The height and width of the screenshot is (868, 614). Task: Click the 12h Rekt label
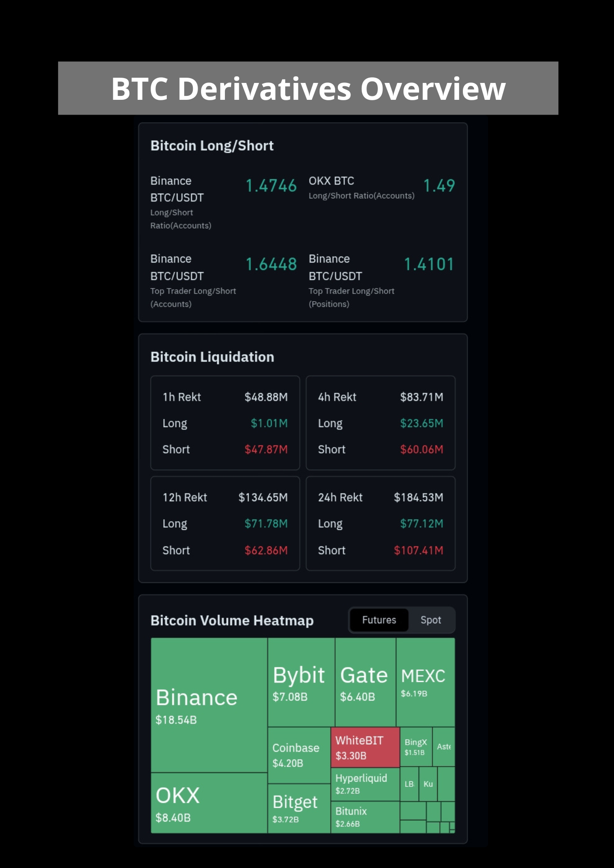coord(185,497)
